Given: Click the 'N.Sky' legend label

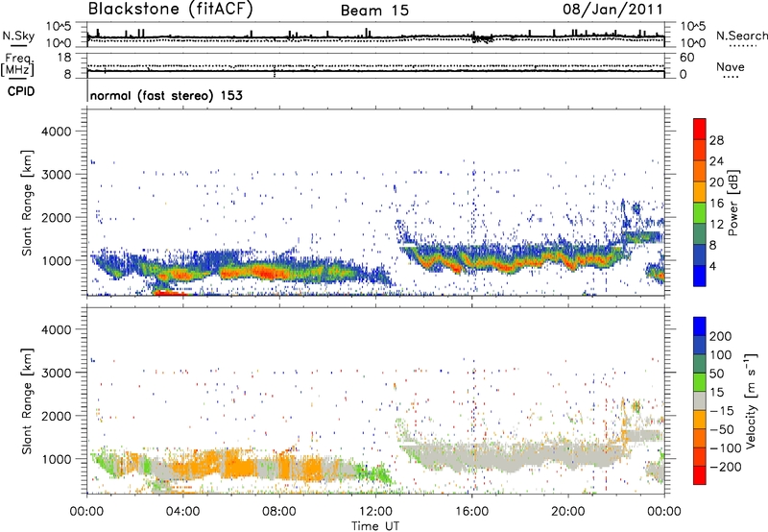Looking at the screenshot, I should click(18, 36).
